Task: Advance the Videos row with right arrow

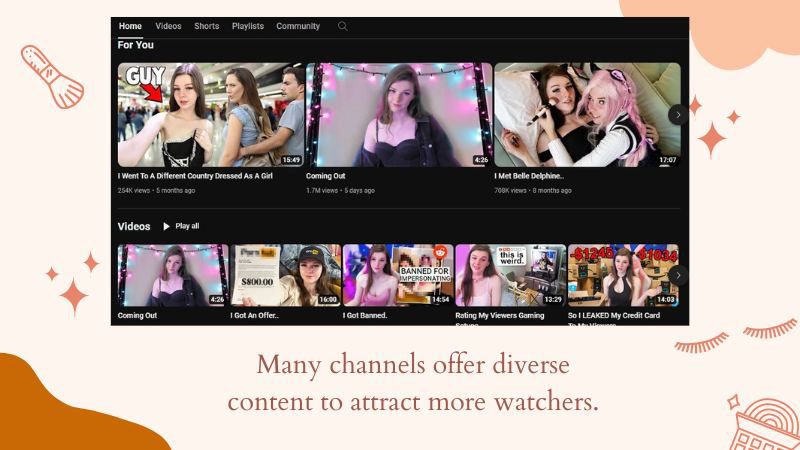Action: [x=678, y=276]
